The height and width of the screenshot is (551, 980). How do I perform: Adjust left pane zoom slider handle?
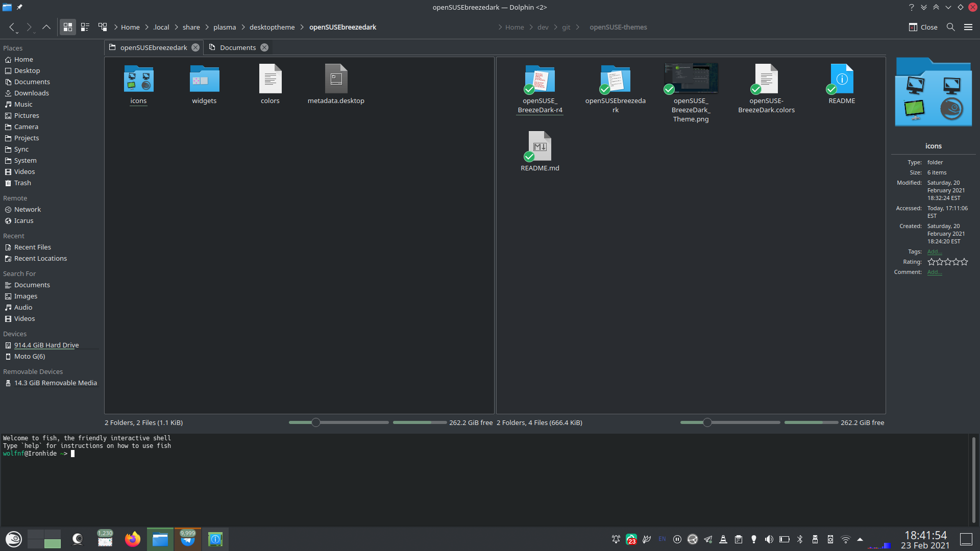[316, 422]
